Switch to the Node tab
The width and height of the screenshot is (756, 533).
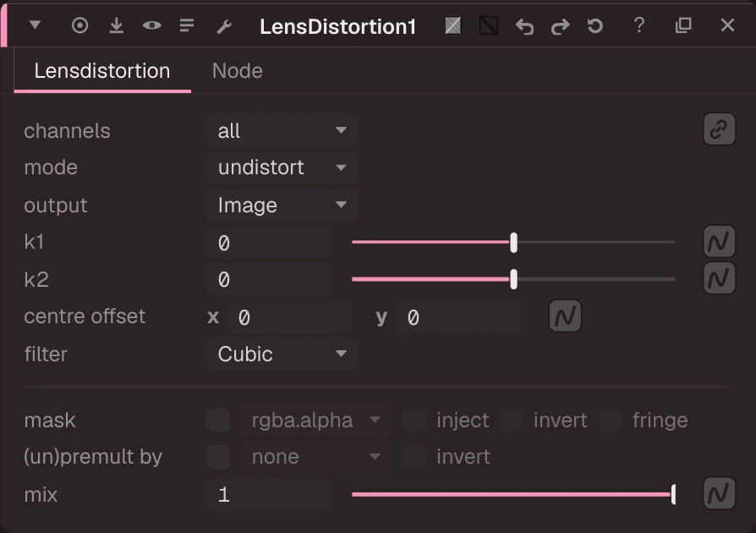coord(238,71)
